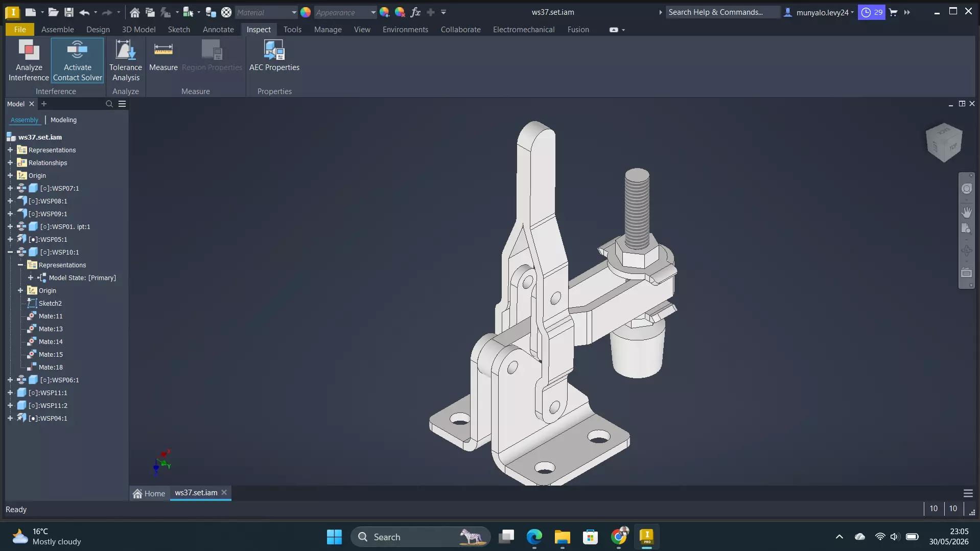Expand the WSP06:1 component
The width and height of the screenshot is (980, 551).
[x=10, y=380]
